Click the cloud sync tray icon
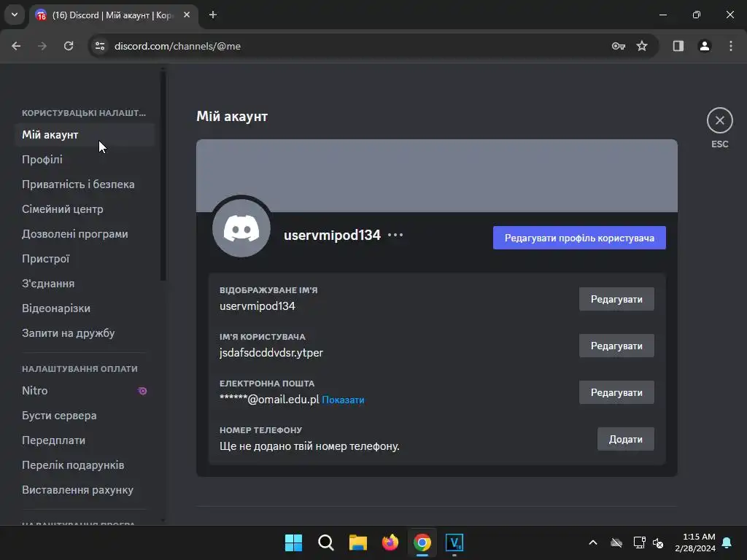 (x=616, y=542)
